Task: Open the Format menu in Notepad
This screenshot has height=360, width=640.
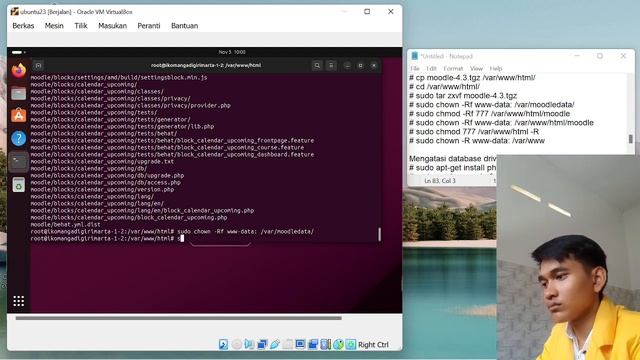Action: point(453,69)
